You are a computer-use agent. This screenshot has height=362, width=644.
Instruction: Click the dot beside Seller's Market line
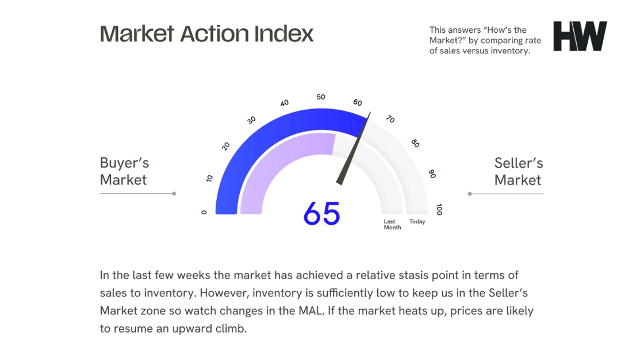click(x=470, y=194)
